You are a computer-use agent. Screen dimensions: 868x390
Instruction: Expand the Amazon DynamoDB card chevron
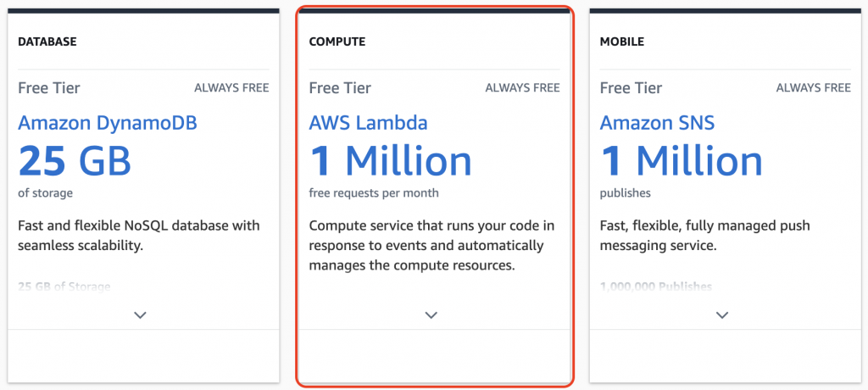(x=141, y=315)
